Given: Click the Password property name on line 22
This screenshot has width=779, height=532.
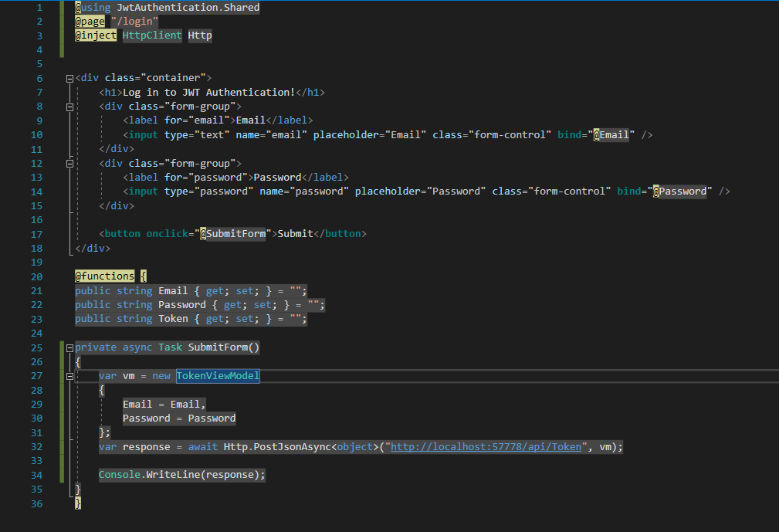Looking at the screenshot, I should click(x=182, y=304).
